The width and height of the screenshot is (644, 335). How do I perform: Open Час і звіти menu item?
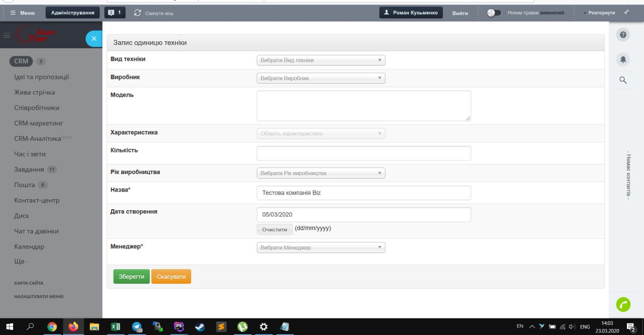click(x=30, y=154)
